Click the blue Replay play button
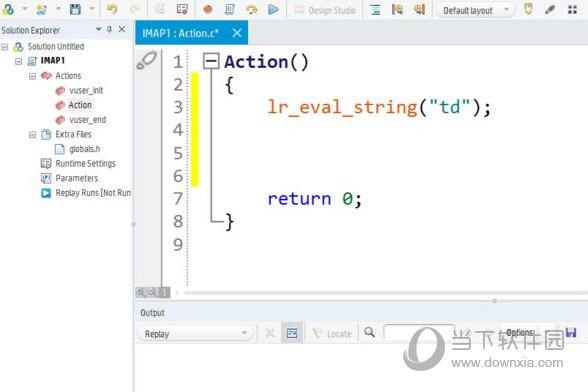This screenshot has height=392, width=588. tap(273, 10)
